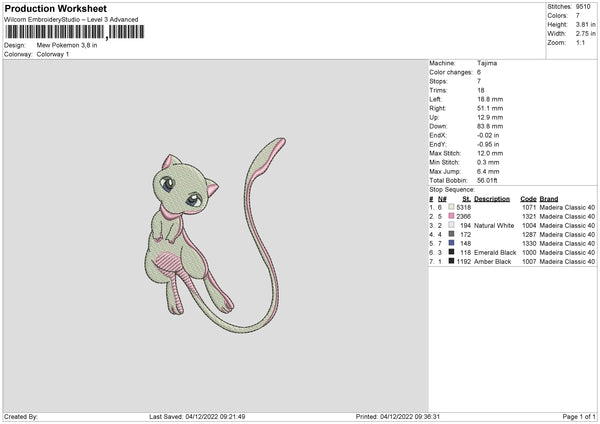Click the color swatch for thread code 1071
Screen dimensions: 600x424
(452, 207)
